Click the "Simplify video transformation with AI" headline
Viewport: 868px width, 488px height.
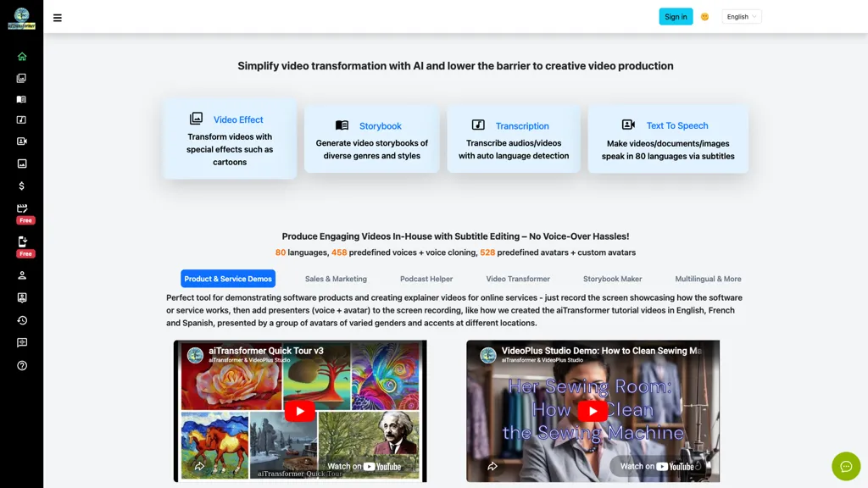coord(455,66)
